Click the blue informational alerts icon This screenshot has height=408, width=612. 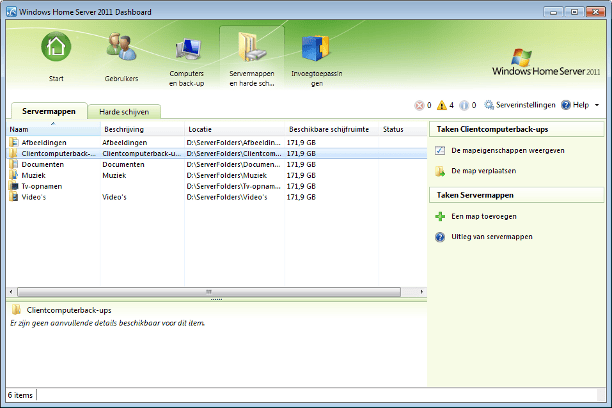pyautogui.click(x=464, y=105)
